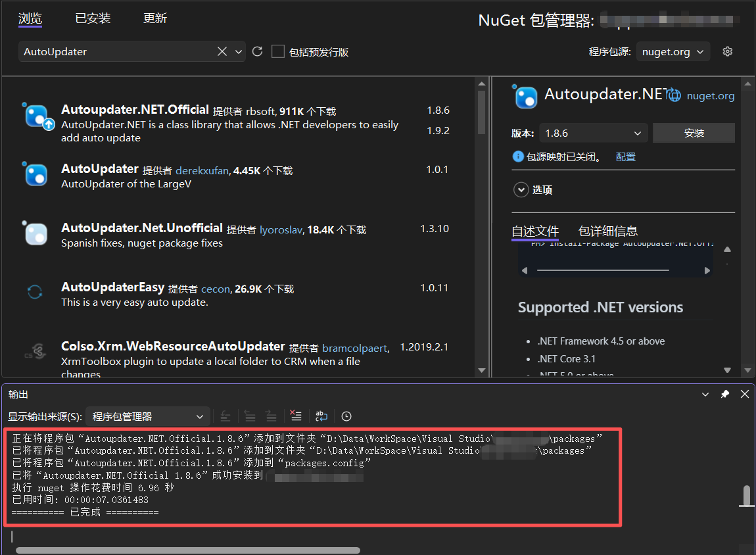Click the detail pane package logo
The width and height of the screenshot is (756, 555).
tap(525, 97)
